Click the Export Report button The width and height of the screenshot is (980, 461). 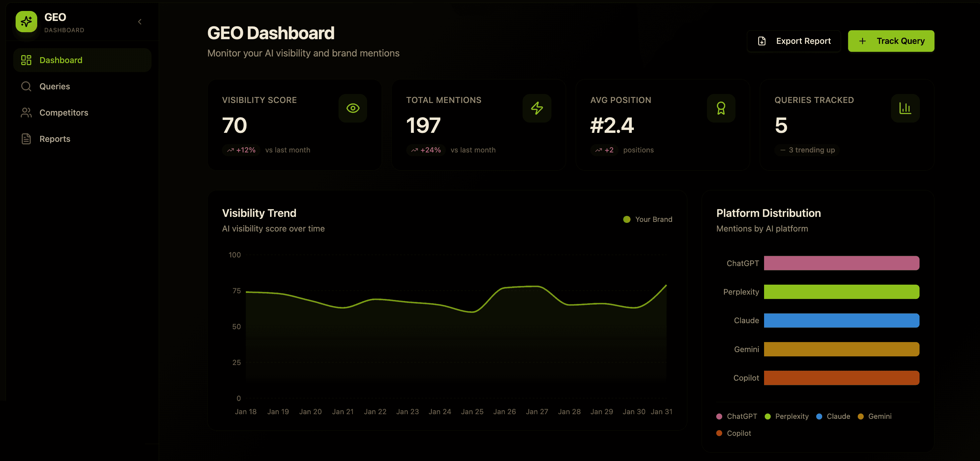794,41
